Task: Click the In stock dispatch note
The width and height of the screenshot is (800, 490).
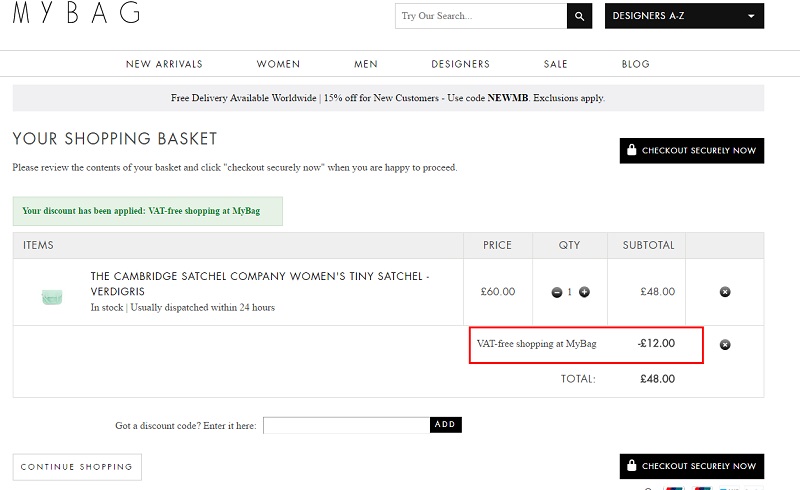Action: click(183, 307)
